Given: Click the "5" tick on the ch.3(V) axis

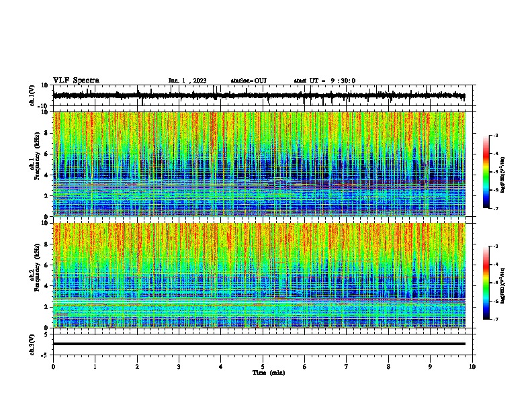Looking at the screenshot, I should (47, 334).
